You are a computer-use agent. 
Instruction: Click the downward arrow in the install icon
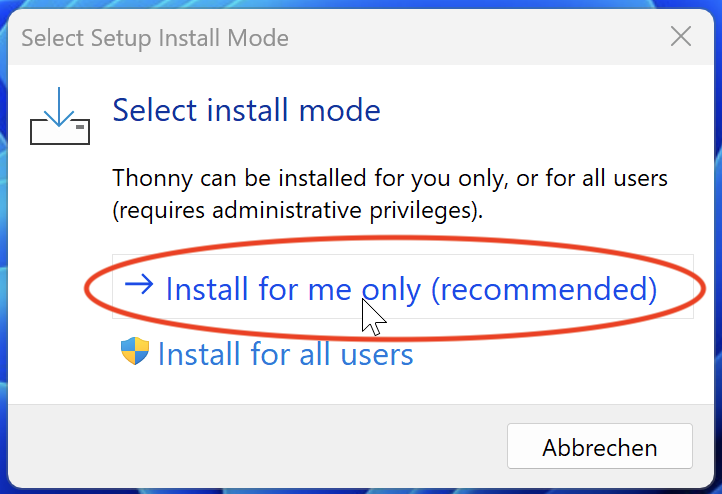59,106
